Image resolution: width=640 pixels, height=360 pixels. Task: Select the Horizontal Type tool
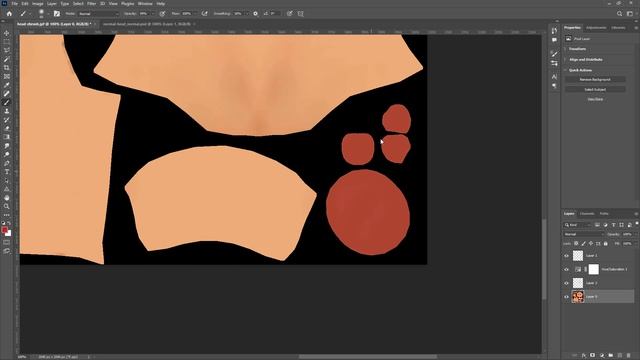(7, 171)
